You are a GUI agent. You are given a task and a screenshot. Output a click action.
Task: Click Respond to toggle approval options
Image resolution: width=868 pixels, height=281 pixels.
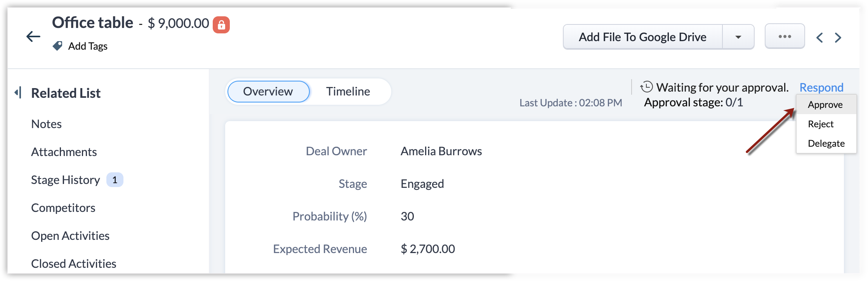point(821,87)
